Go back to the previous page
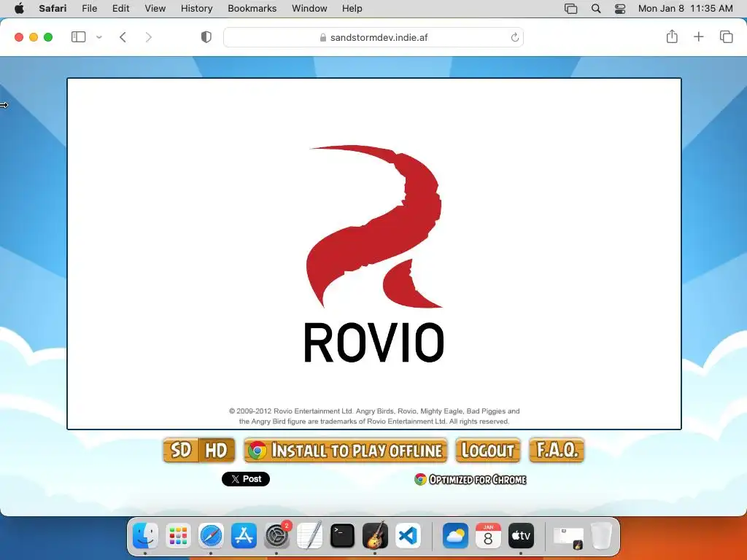The width and height of the screenshot is (747, 560). pos(123,37)
